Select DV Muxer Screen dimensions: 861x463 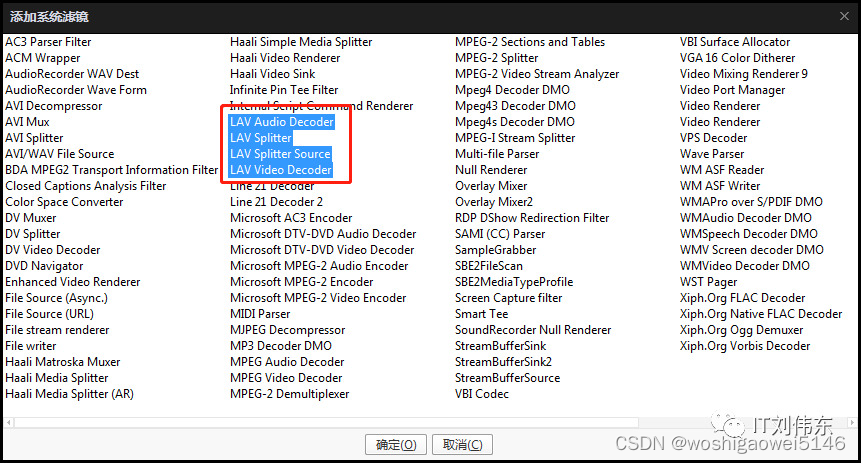[31, 217]
